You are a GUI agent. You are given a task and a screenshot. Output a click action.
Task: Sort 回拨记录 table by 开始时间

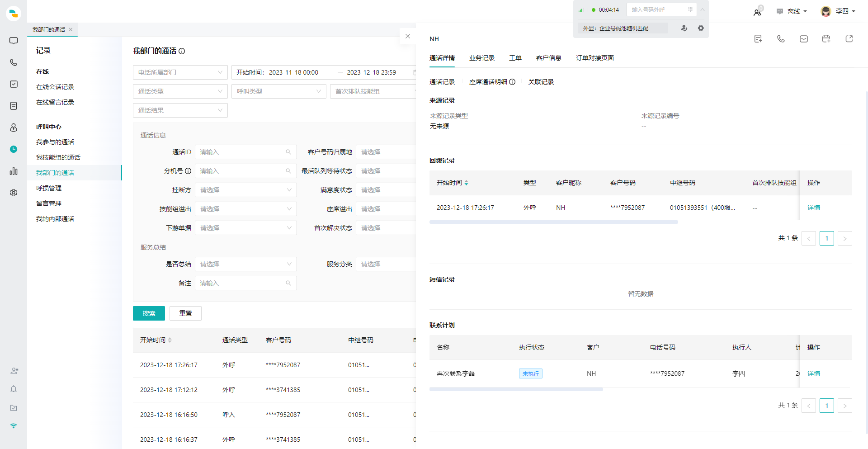pyautogui.click(x=466, y=183)
